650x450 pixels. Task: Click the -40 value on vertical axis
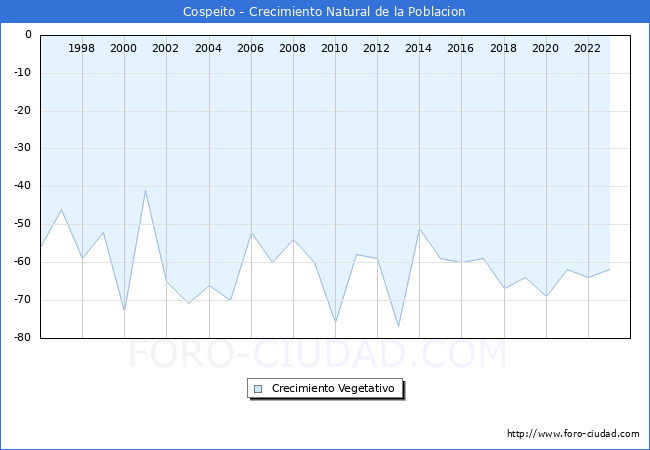click(21, 186)
